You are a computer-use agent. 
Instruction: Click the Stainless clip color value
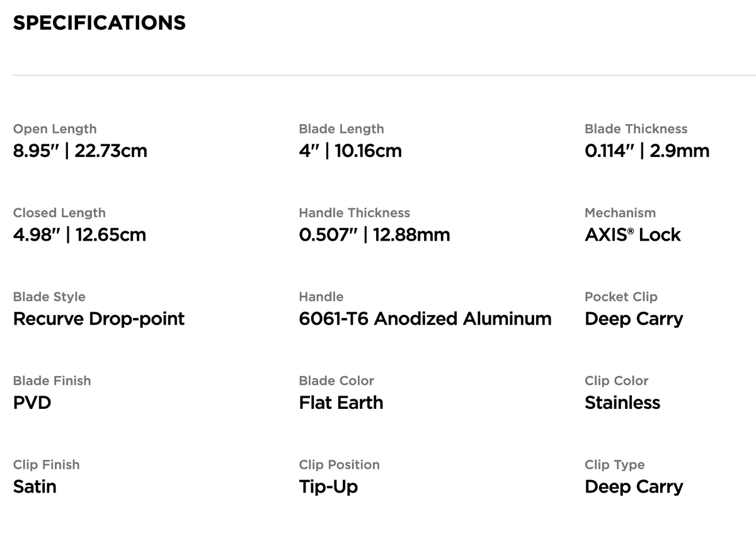pos(622,403)
